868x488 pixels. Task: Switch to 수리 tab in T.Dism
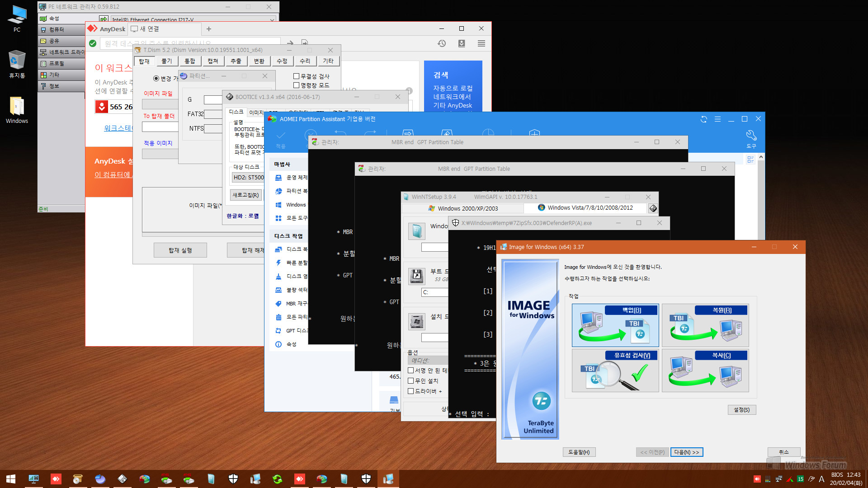point(305,61)
